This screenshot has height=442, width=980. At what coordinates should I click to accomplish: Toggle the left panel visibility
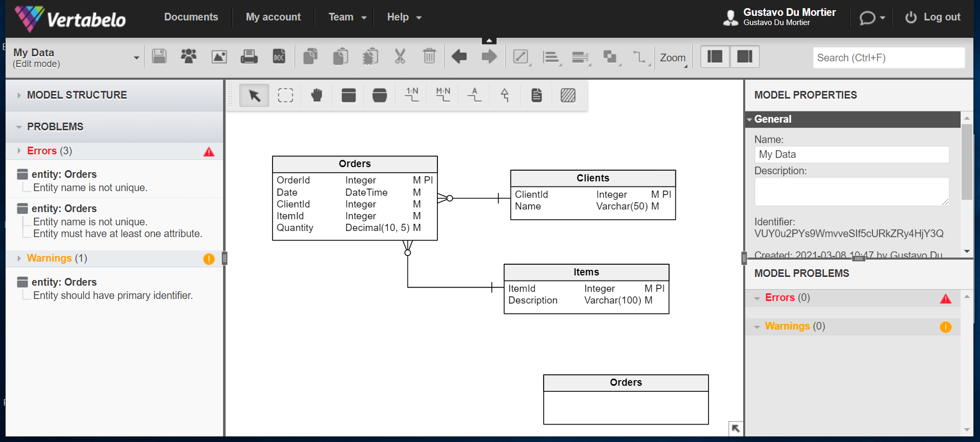point(715,56)
